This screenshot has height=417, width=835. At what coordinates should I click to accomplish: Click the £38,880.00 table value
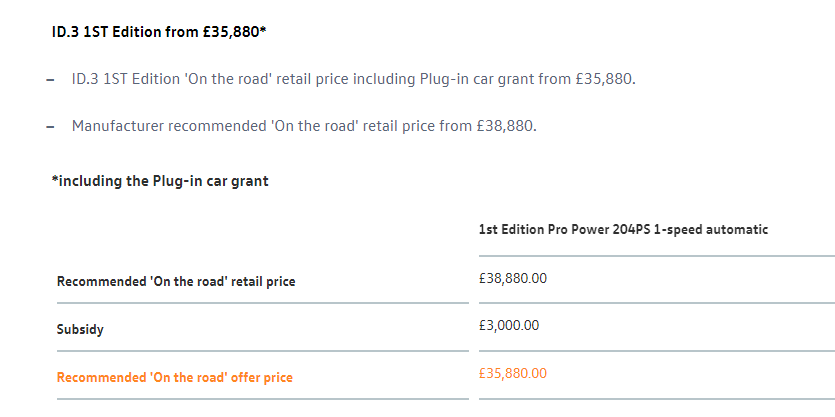point(513,277)
